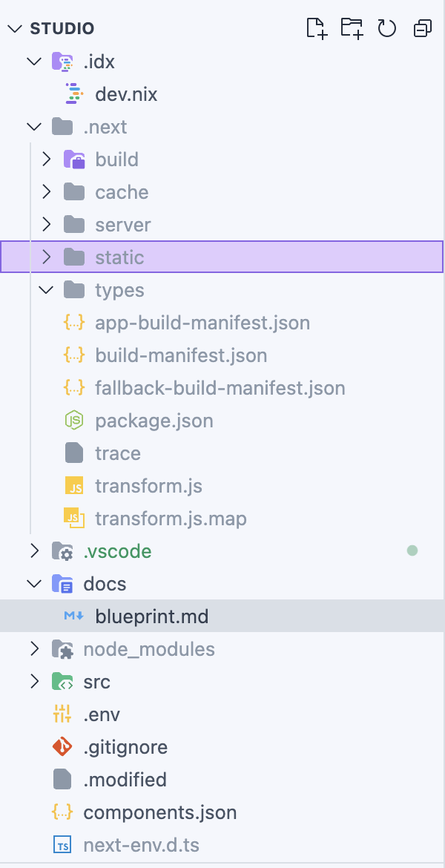Click the package.json Node icon
The image size is (445, 868).
(73, 421)
